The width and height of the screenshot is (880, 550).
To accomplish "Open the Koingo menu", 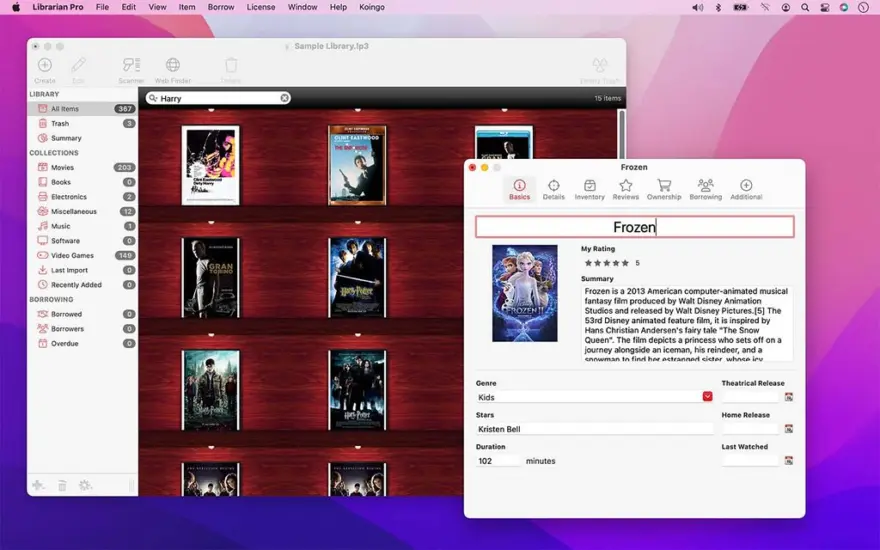I will point(372,7).
